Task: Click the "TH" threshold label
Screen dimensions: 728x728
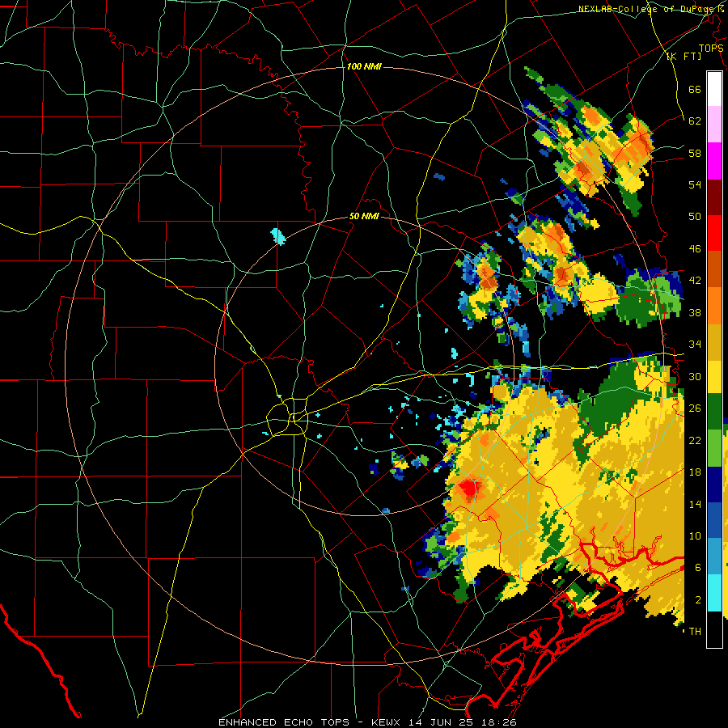Action: 695,632
